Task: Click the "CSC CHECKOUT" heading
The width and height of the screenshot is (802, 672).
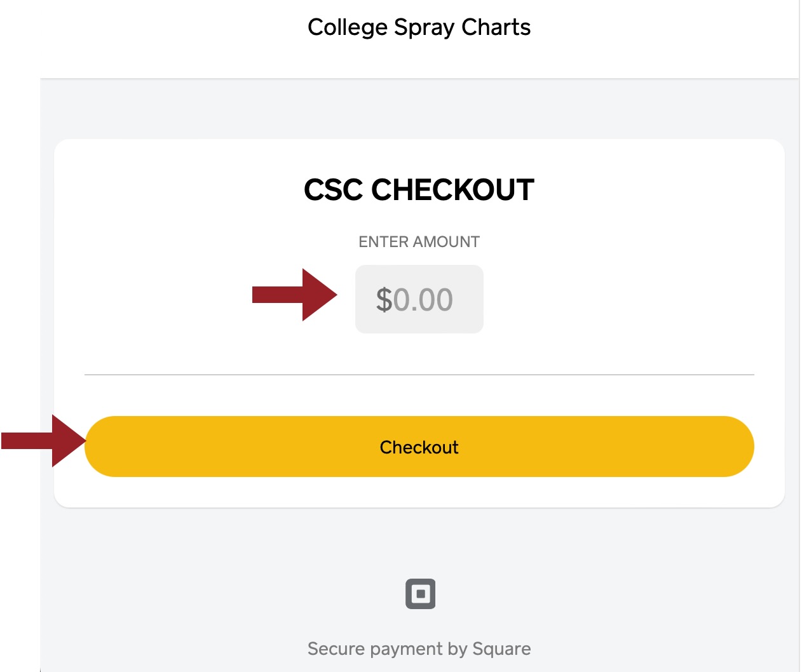Action: (x=419, y=190)
